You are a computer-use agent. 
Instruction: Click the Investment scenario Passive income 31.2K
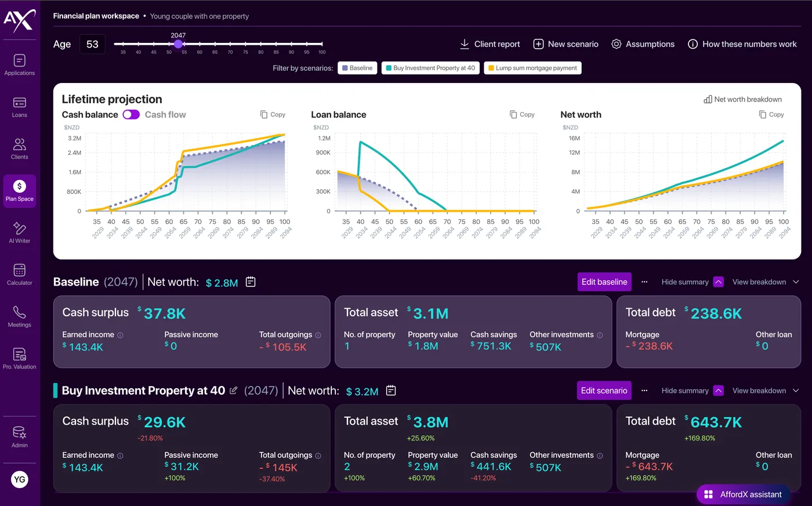click(182, 467)
